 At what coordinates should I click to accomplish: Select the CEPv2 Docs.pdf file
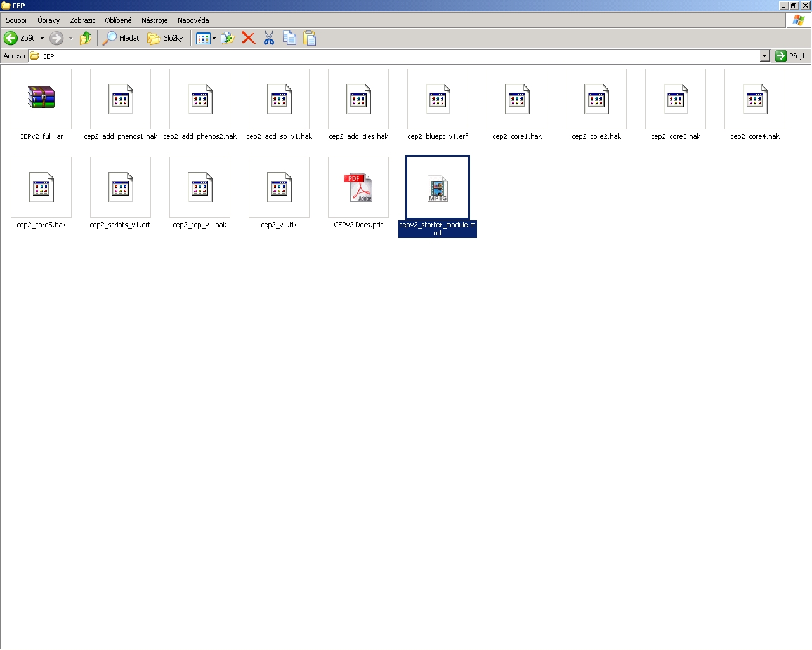tap(358, 187)
